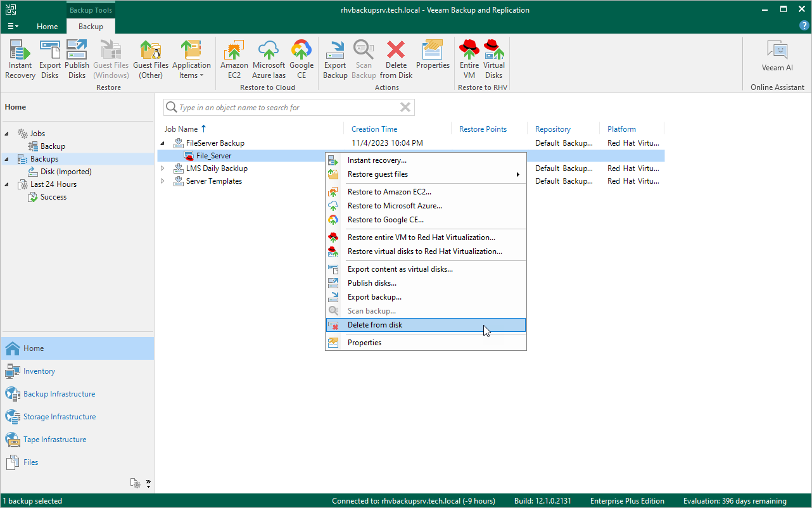Select Jobs in the navigation tree
Screen dimensions: 812x508
[x=37, y=134]
